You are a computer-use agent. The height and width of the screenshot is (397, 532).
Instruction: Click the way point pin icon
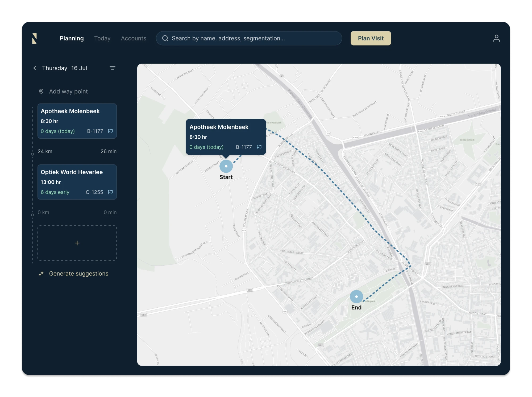click(41, 91)
